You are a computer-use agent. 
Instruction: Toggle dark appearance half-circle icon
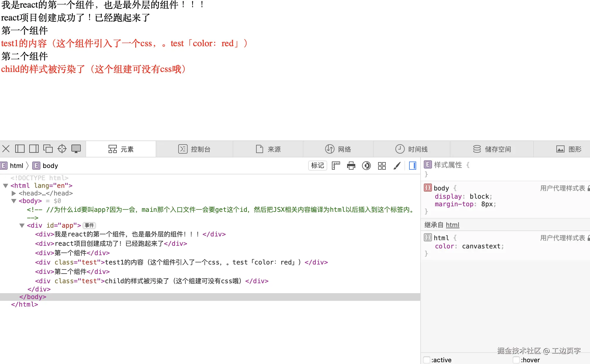point(366,166)
